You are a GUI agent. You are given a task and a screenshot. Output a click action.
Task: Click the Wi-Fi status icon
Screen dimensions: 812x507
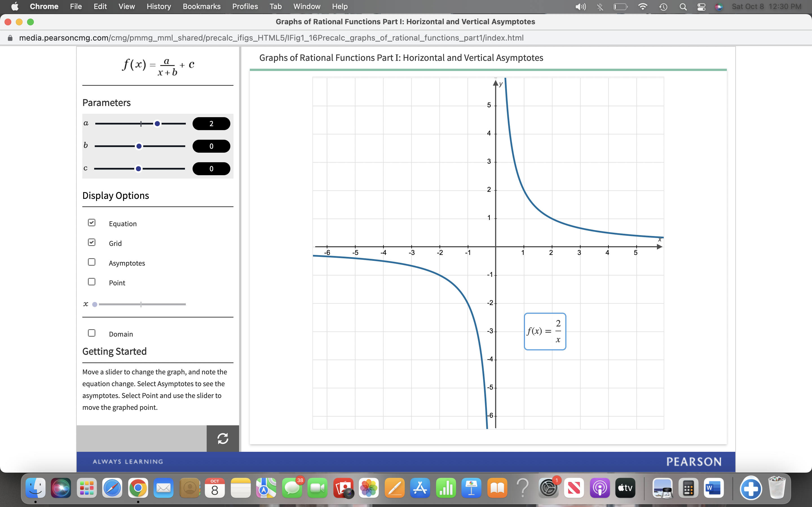[x=642, y=7]
